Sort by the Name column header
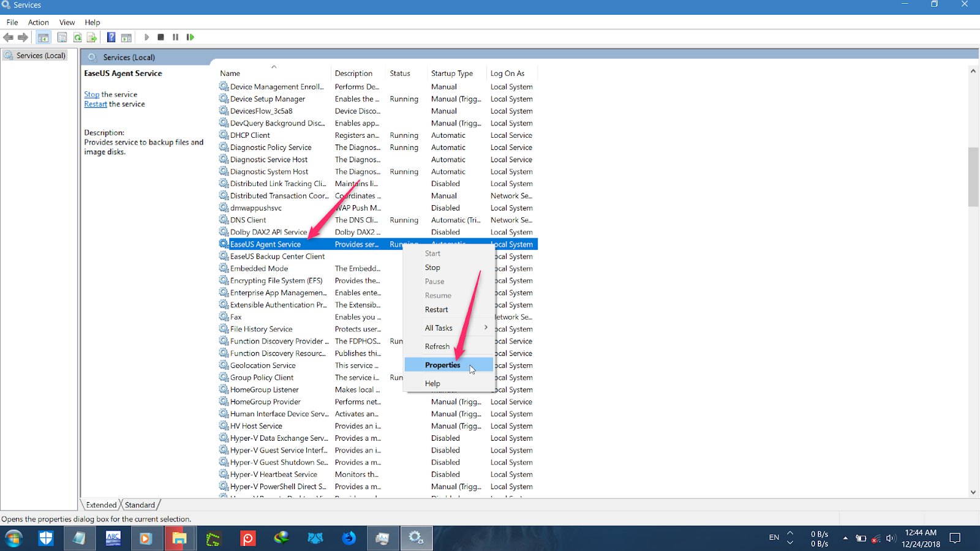 pos(274,73)
